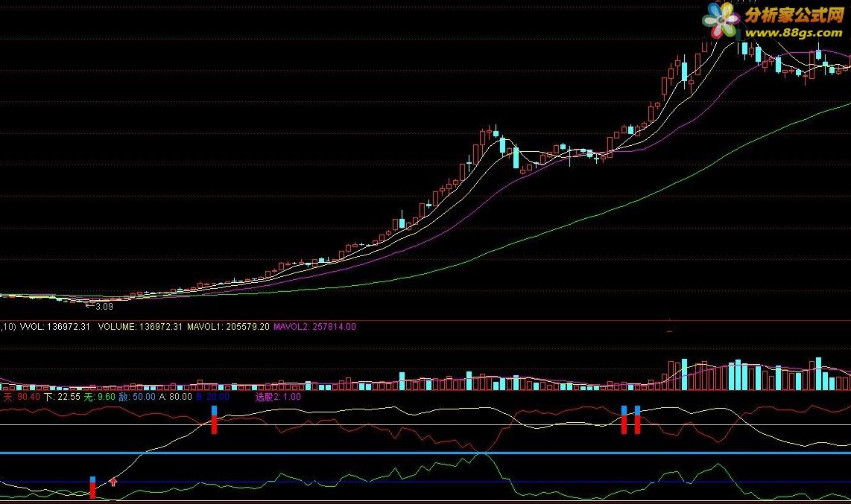This screenshot has height=504, width=851.
Task: Click the green "无: 9.60" indicator value
Action: coord(100,397)
